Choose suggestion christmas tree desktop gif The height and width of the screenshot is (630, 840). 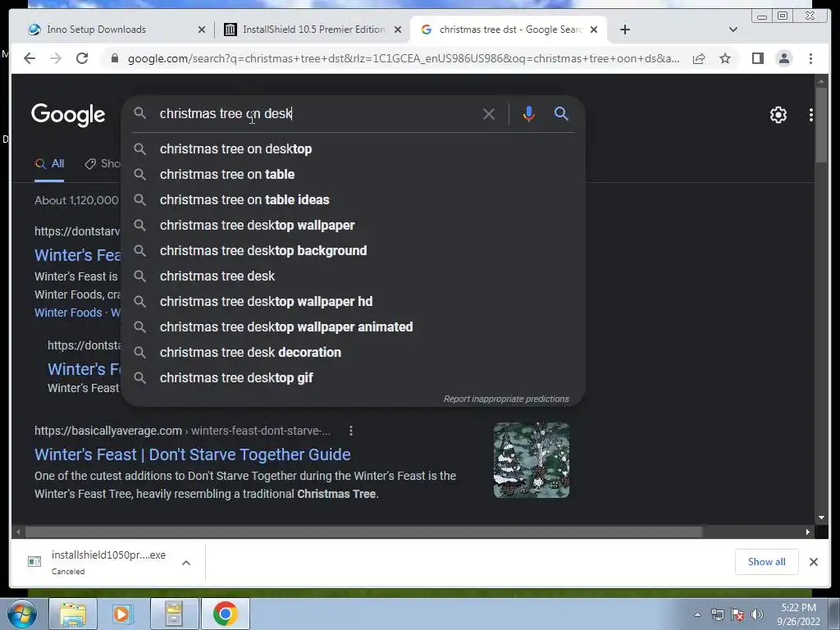(354, 377)
